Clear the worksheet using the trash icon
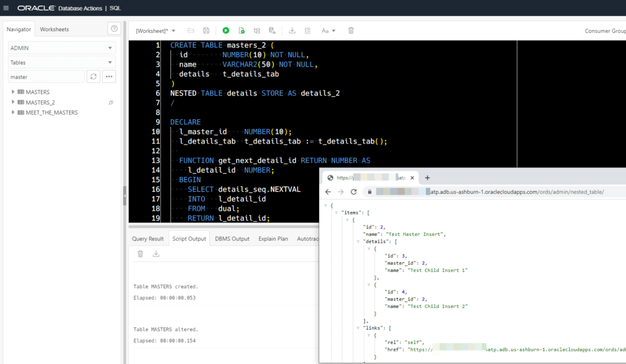Image resolution: width=626 pixels, height=364 pixels. pyautogui.click(x=350, y=30)
